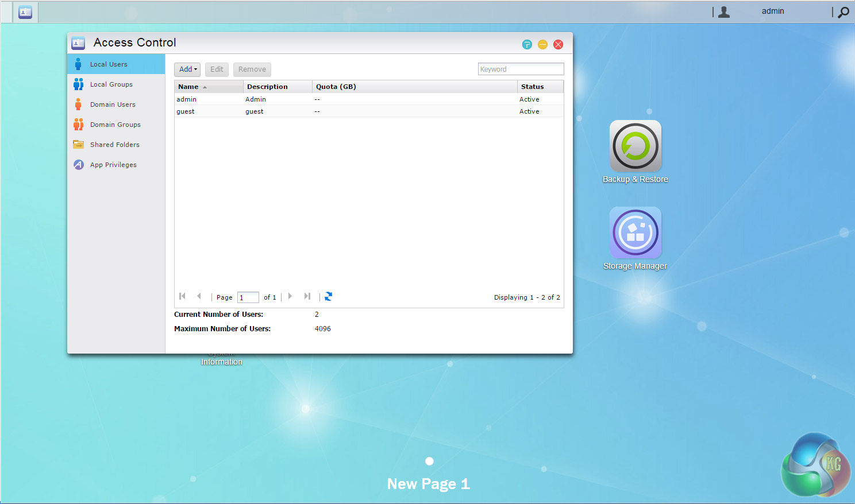Expand the Add dropdown button

tap(187, 69)
